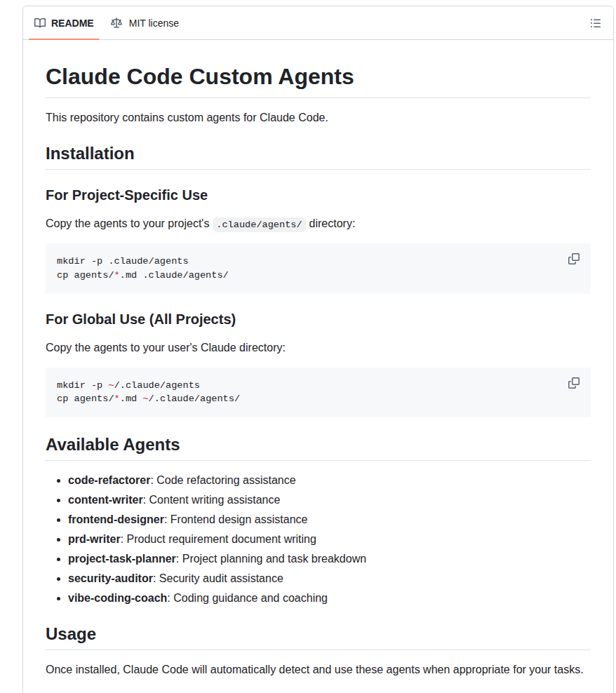Click the Usage section heading
616x693 pixels.
click(x=71, y=634)
